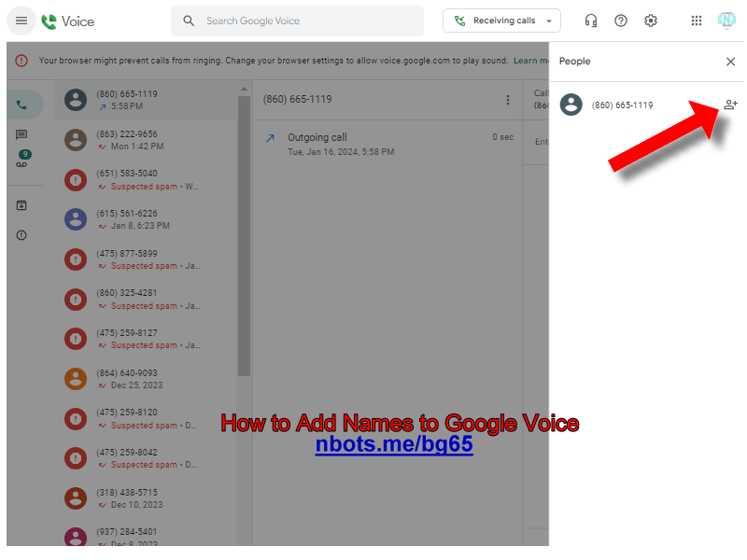Open more options for (860) 665-1119 conversation
This screenshot has width=747, height=560.
[x=508, y=100]
